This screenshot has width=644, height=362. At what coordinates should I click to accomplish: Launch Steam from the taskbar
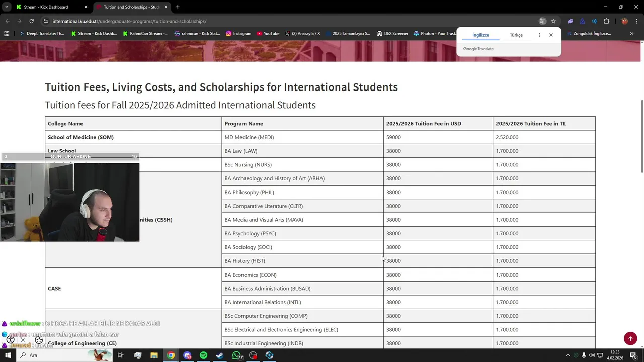[x=220, y=355]
